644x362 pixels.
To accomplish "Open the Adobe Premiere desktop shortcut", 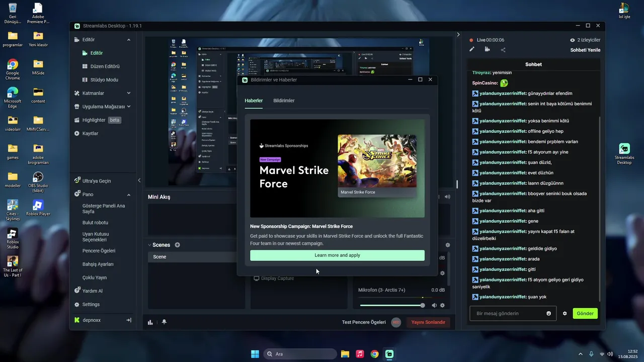I will click(38, 14).
